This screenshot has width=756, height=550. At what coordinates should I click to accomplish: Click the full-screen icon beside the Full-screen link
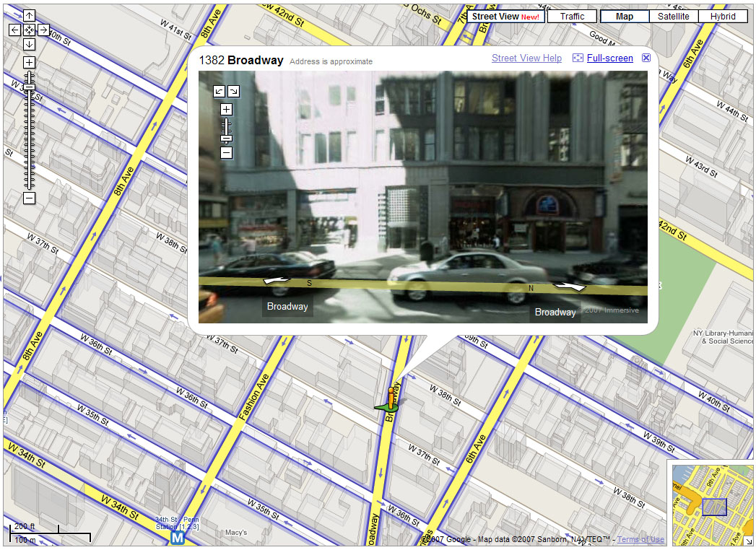[576, 58]
